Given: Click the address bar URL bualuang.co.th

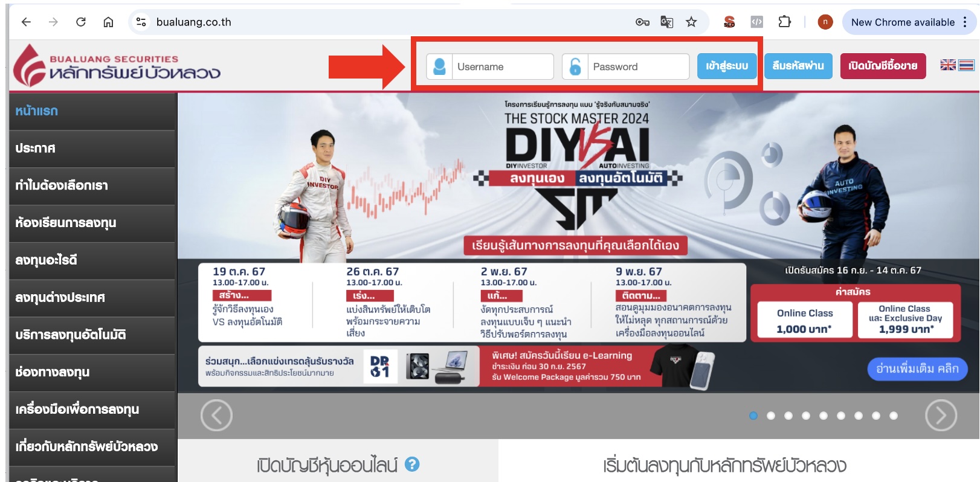Looking at the screenshot, I should (x=193, y=22).
